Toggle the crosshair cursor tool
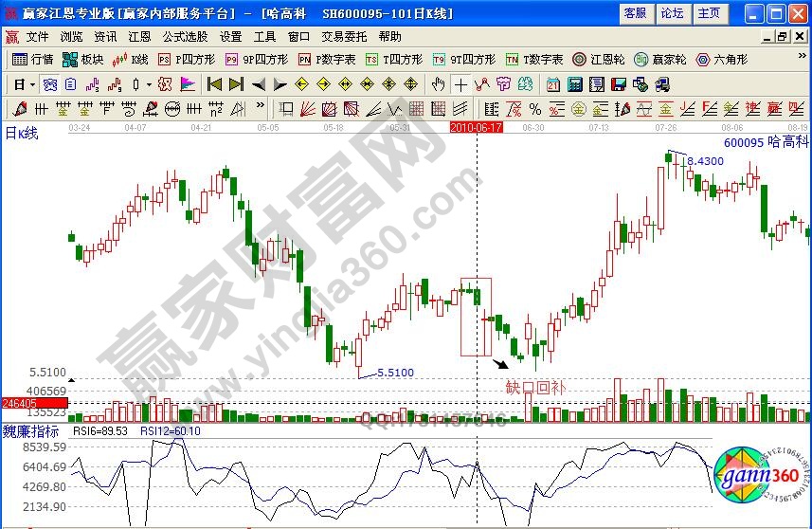 [461, 84]
